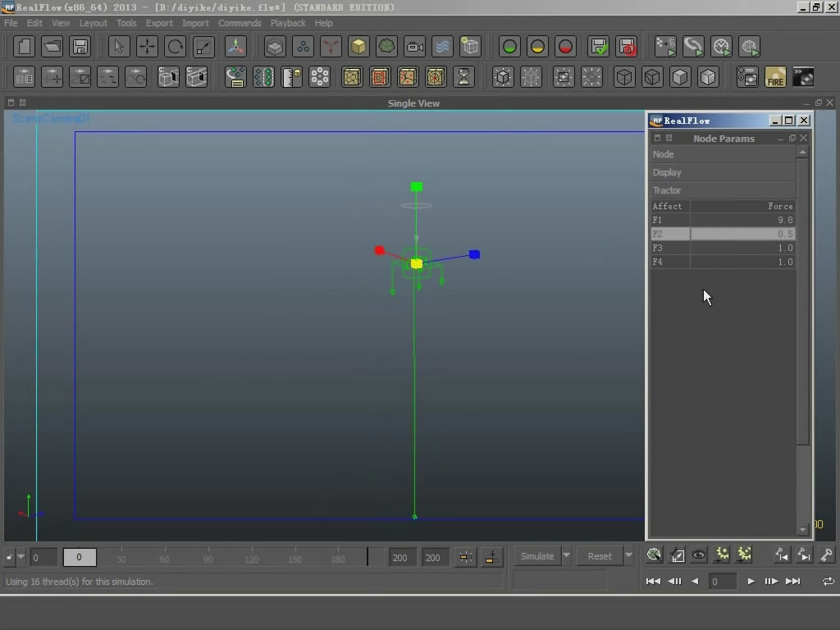The height and width of the screenshot is (630, 840).
Task: Click the first 200 end-frame field
Action: (x=400, y=558)
